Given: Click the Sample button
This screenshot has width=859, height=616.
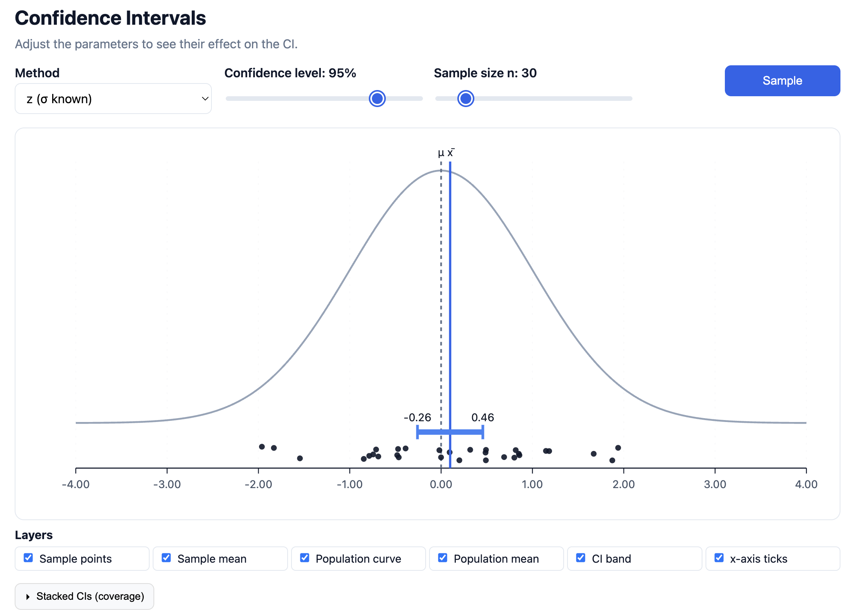Looking at the screenshot, I should 782,80.
